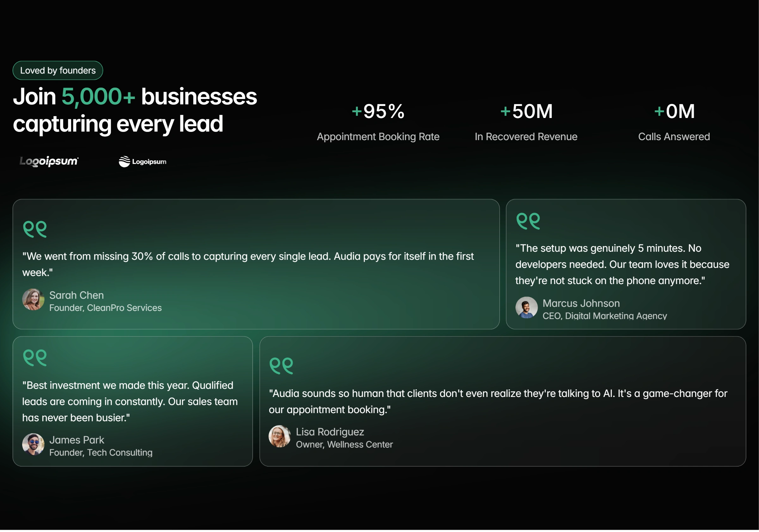759x532 pixels.
Task: Click Marcus Johnson's profile picture
Action: 526,307
